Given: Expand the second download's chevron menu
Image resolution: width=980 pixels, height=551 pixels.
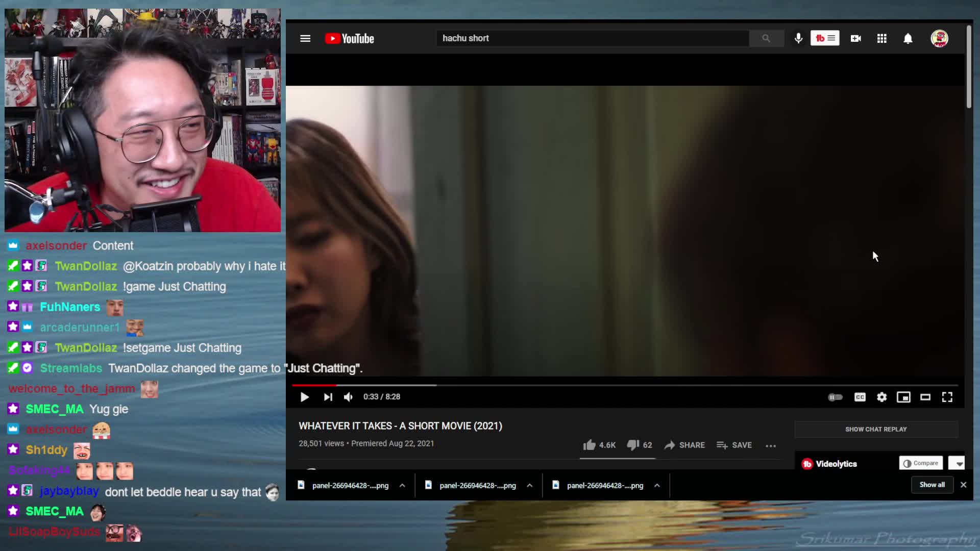Looking at the screenshot, I should (529, 485).
